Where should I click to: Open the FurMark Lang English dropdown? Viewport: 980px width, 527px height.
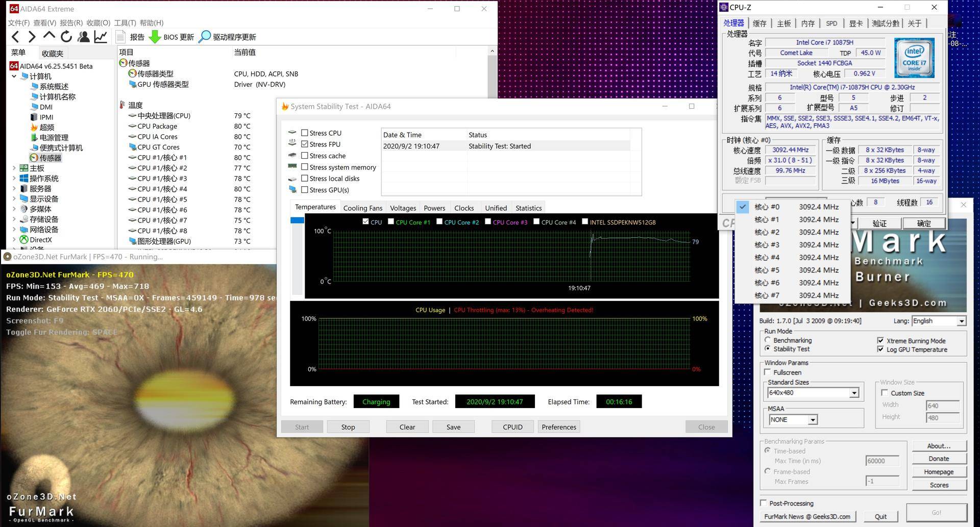[961, 321]
